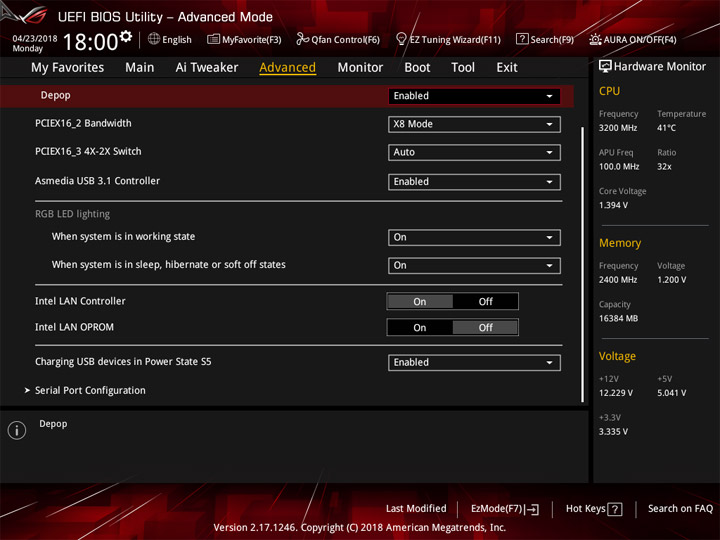Open the Tool tab

coord(463,68)
